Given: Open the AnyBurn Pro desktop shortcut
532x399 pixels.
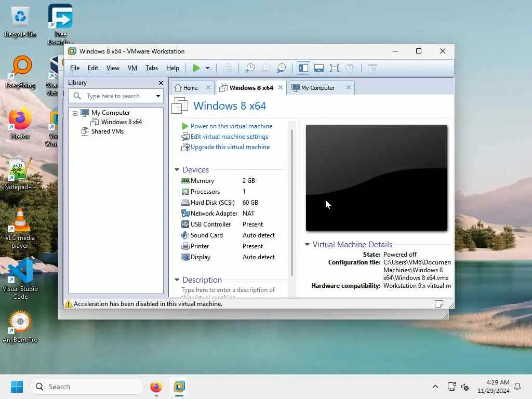Looking at the screenshot, I should click(20, 327).
